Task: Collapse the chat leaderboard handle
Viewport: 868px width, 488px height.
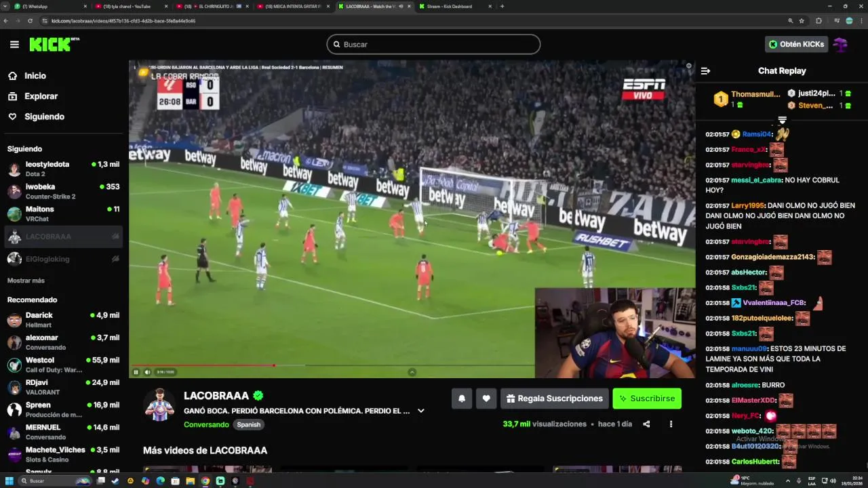Action: click(x=782, y=120)
